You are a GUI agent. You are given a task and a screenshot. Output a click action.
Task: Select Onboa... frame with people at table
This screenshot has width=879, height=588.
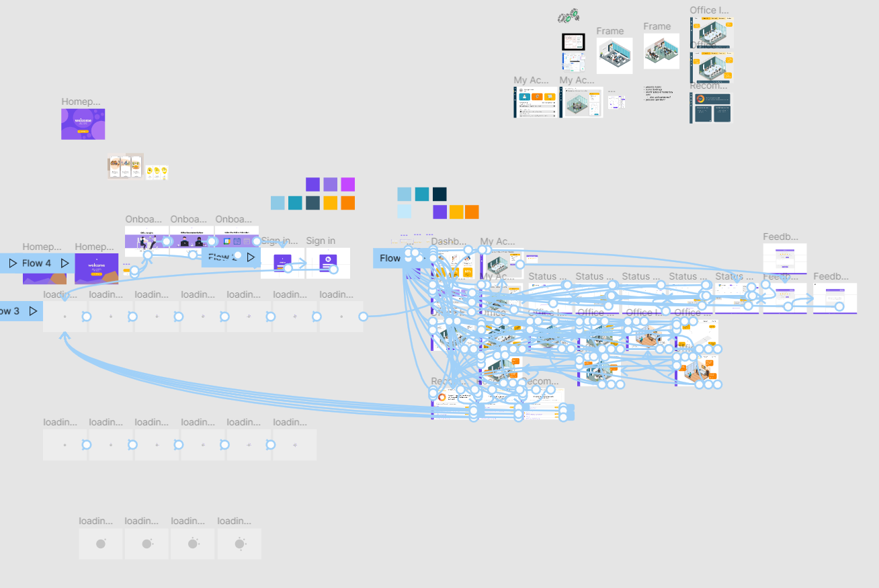pos(146,241)
